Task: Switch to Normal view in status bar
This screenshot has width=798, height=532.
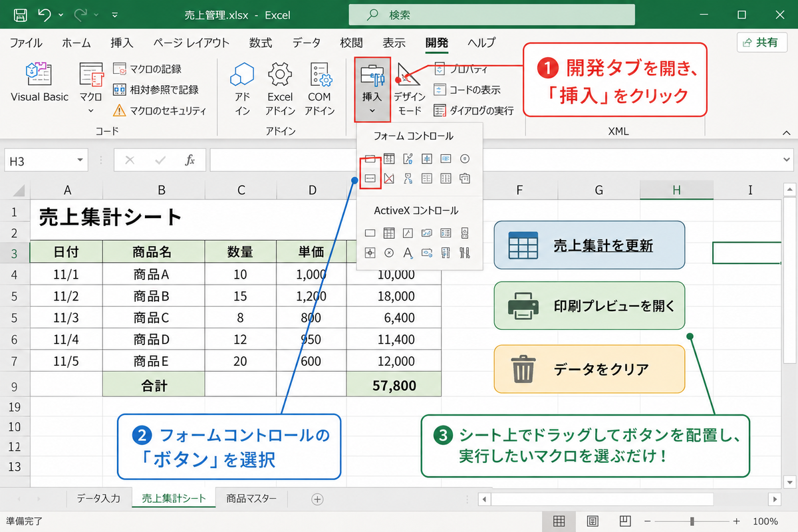Action: [x=559, y=521]
